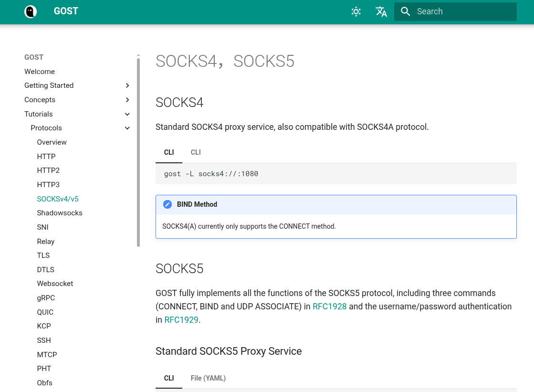This screenshot has width=534, height=392.
Task: Click inside the Search input field
Action: (458, 11)
